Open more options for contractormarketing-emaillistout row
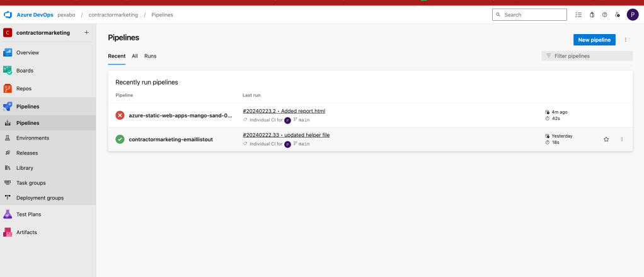 pyautogui.click(x=622, y=139)
